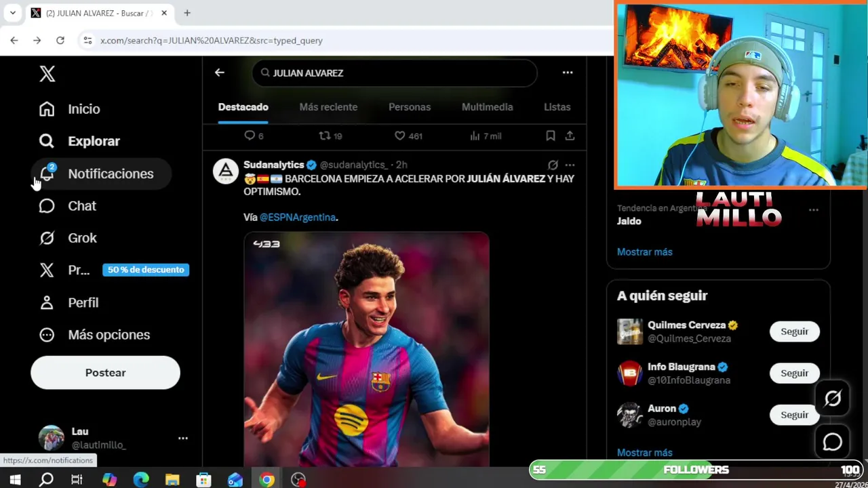
Task: Open Info Blaugrana profile name
Action: point(681,367)
